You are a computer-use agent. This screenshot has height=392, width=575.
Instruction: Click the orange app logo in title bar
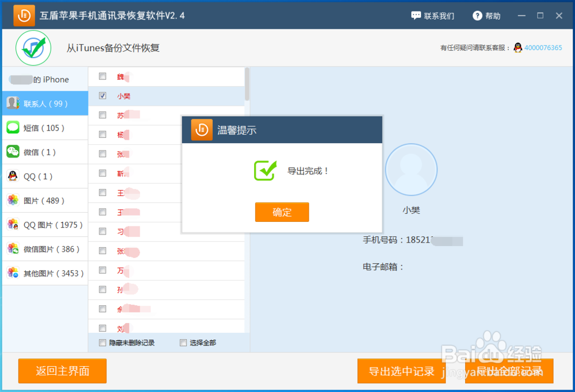point(24,16)
